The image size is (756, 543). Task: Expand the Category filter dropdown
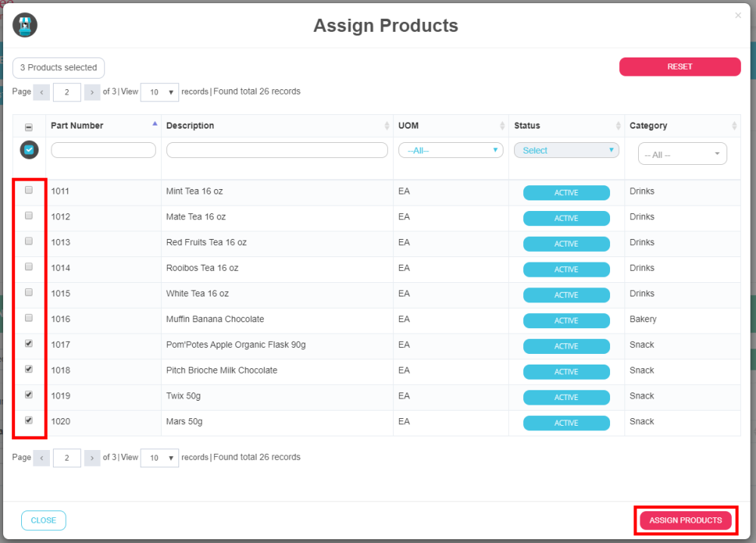pyautogui.click(x=682, y=154)
